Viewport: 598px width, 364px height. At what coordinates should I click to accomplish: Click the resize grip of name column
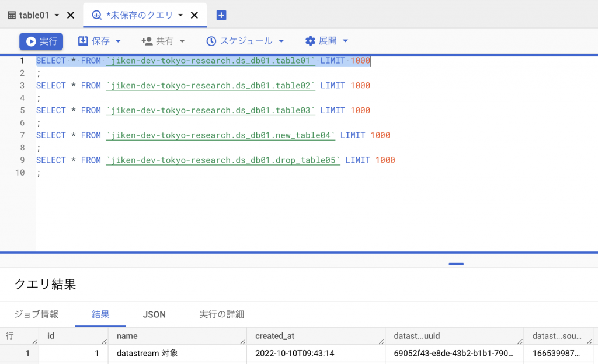click(x=242, y=341)
